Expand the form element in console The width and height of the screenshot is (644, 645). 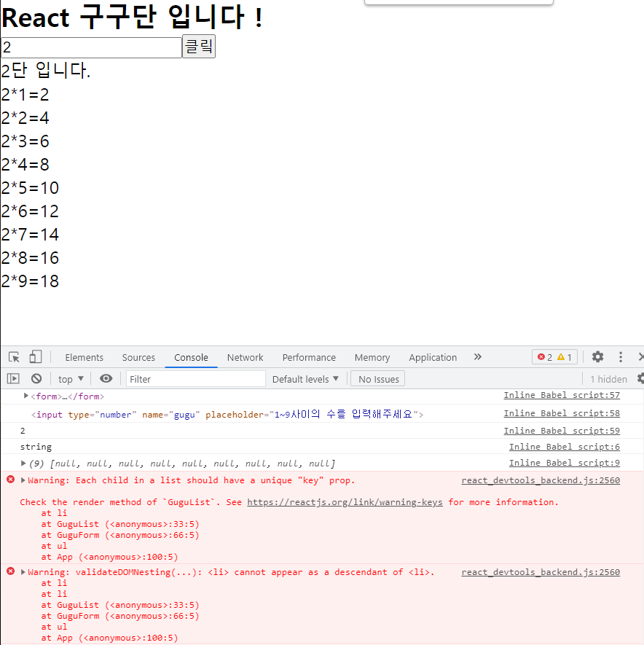[26, 396]
